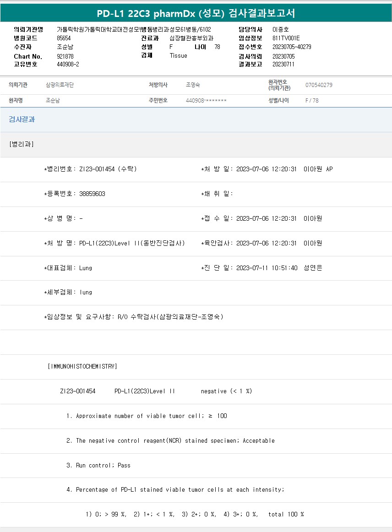Click the 진단일 2023-07-11 timestamp

click(267, 268)
